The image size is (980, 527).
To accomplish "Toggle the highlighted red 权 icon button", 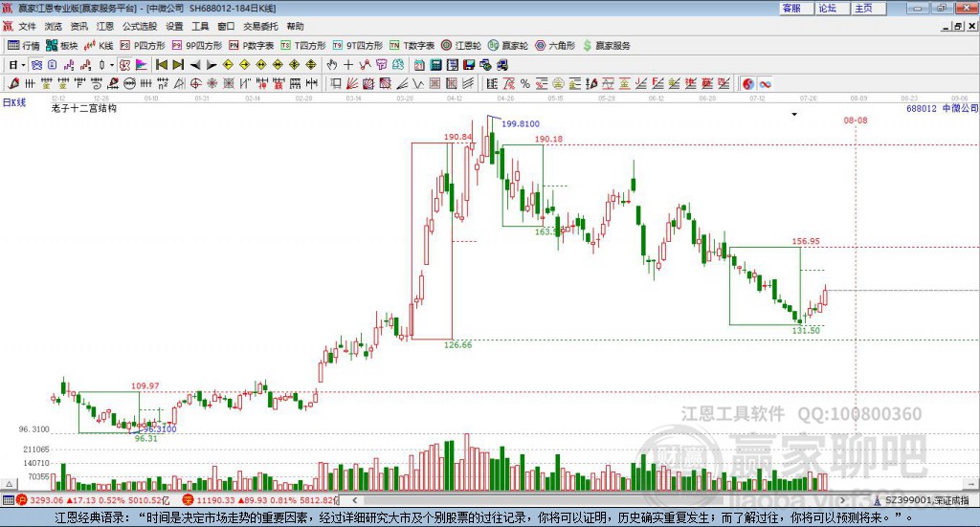I will click(x=125, y=65).
